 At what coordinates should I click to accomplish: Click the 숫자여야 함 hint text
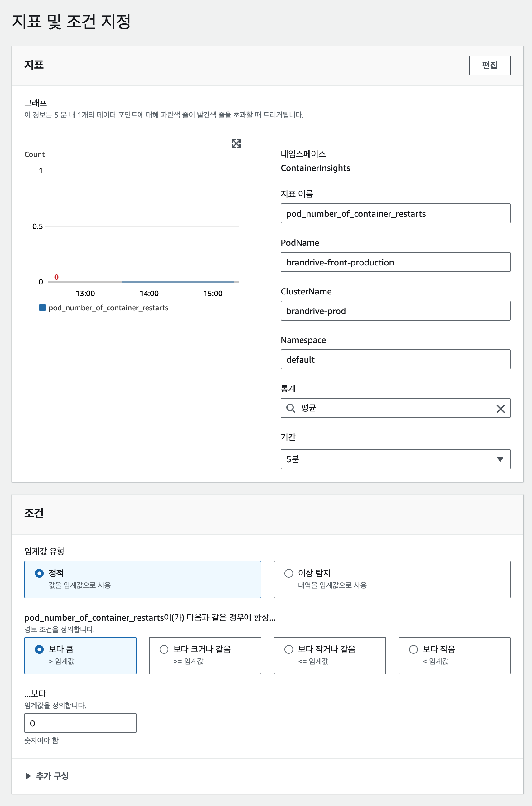click(x=41, y=740)
